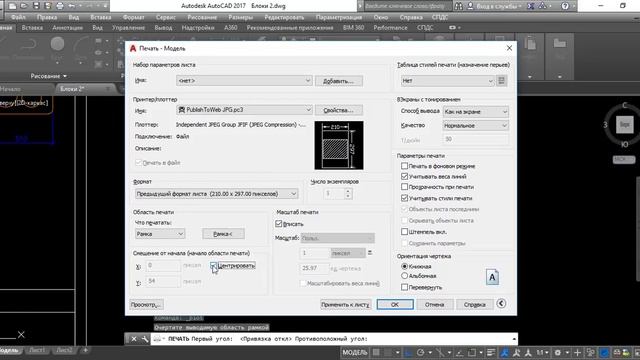Click the 'МОДЕЛЬ' status bar button
Image resolution: width=640 pixels, height=360 pixels.
tap(355, 352)
